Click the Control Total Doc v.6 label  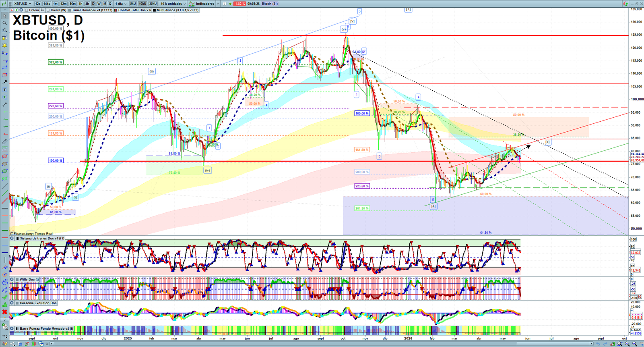pyautogui.click(x=134, y=10)
